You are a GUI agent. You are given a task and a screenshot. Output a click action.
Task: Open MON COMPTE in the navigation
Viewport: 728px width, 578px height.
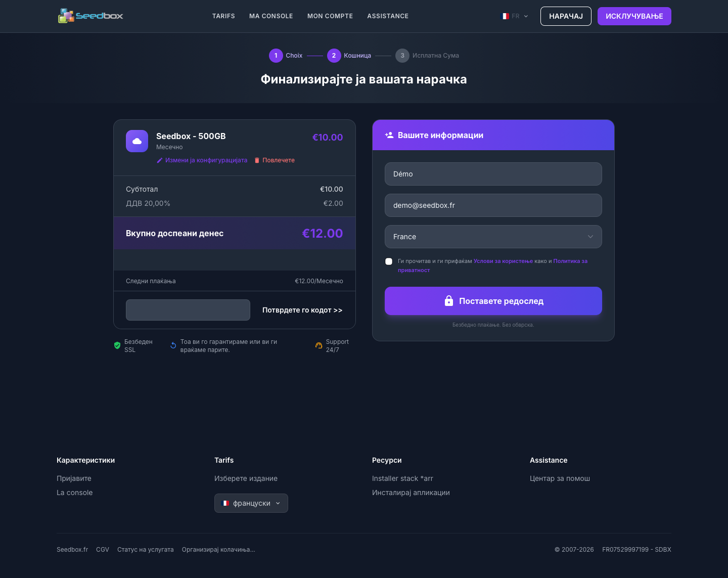point(330,16)
